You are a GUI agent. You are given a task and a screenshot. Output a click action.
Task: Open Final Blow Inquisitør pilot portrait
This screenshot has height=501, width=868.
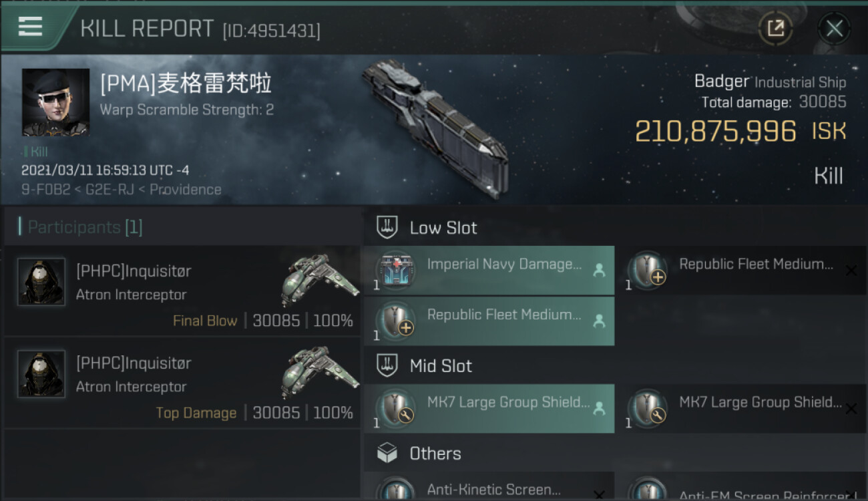click(41, 282)
